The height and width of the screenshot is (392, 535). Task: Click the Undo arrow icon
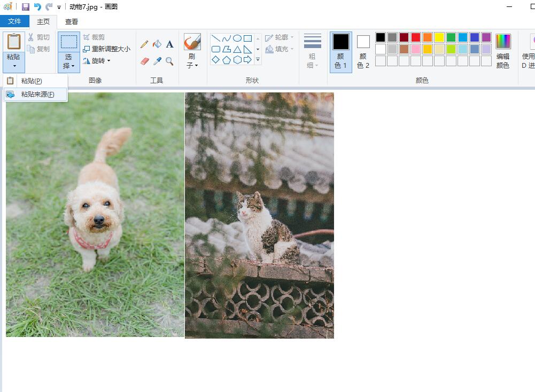(37, 7)
